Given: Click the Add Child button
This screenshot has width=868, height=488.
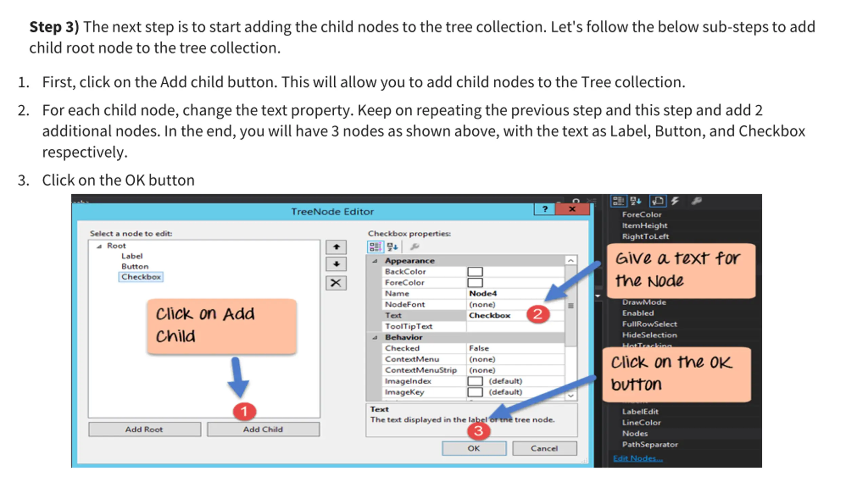Looking at the screenshot, I should pyautogui.click(x=263, y=429).
